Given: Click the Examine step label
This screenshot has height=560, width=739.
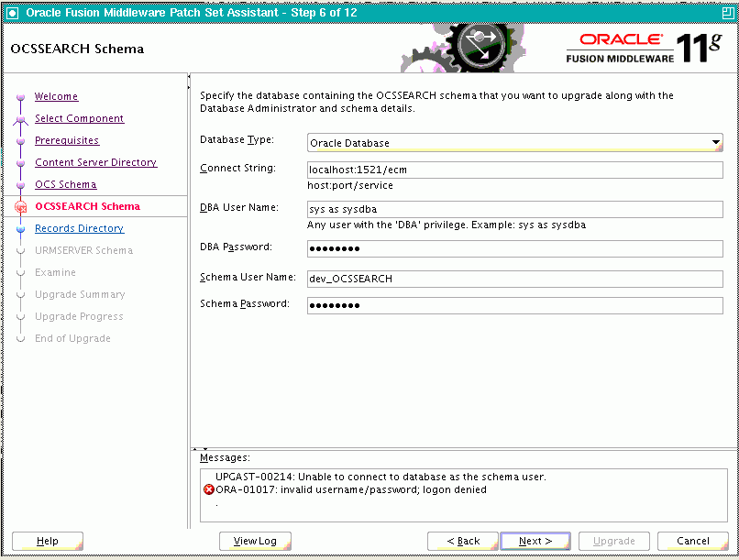Looking at the screenshot, I should click(55, 273).
